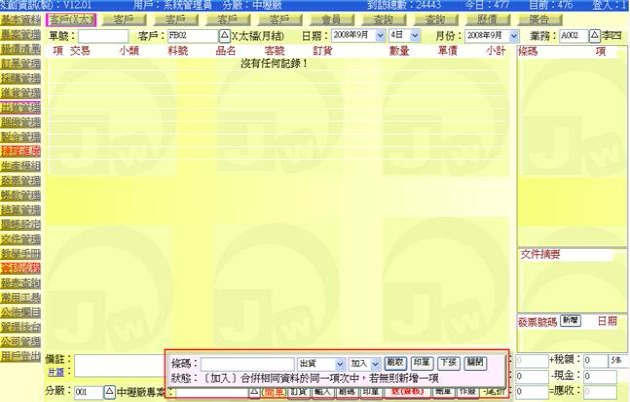
Task: Click the 客戶 code field containing FB02
Action: coord(191,35)
